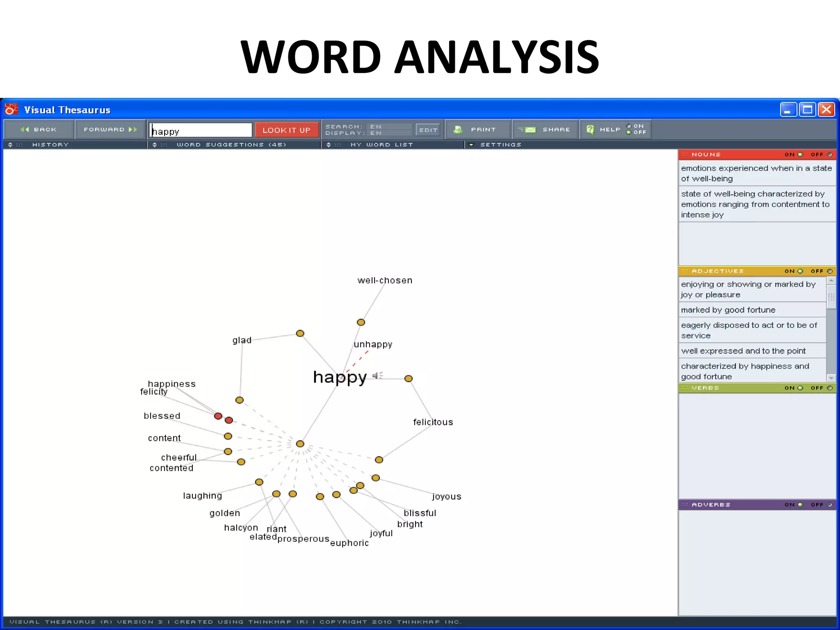The width and height of the screenshot is (840, 630).
Task: Expand the History panel arrows
Action: [x=10, y=145]
